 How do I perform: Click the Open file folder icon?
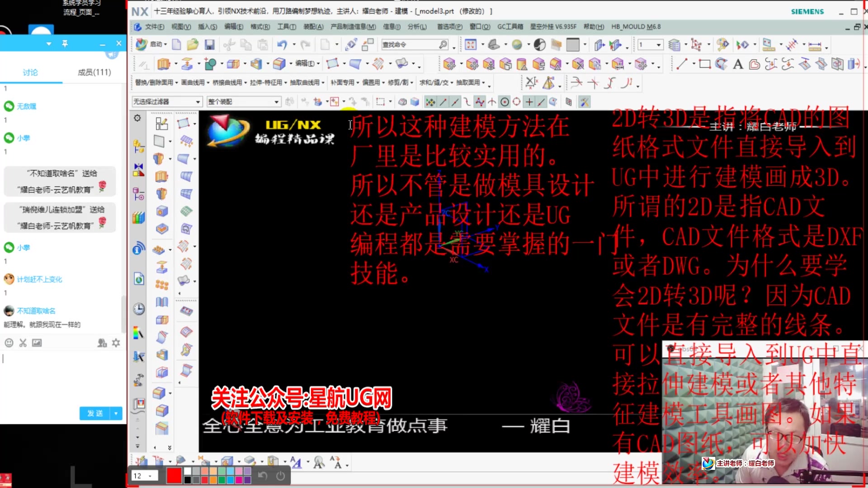[x=193, y=44]
